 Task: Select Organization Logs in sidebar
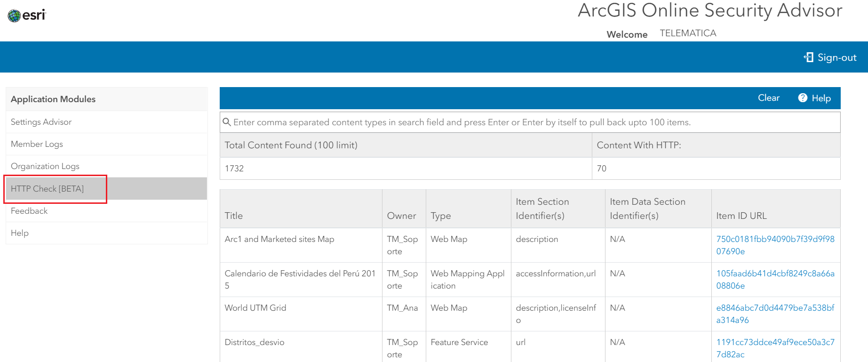click(x=45, y=166)
